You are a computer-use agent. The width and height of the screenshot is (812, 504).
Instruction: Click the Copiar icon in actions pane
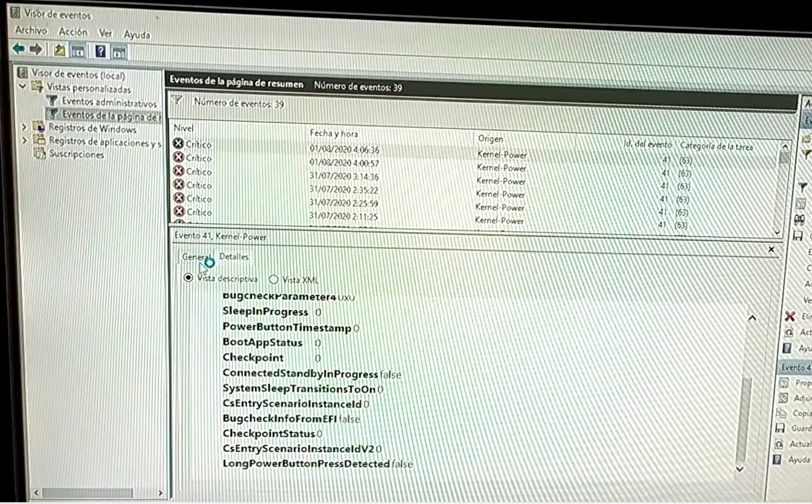[781, 413]
